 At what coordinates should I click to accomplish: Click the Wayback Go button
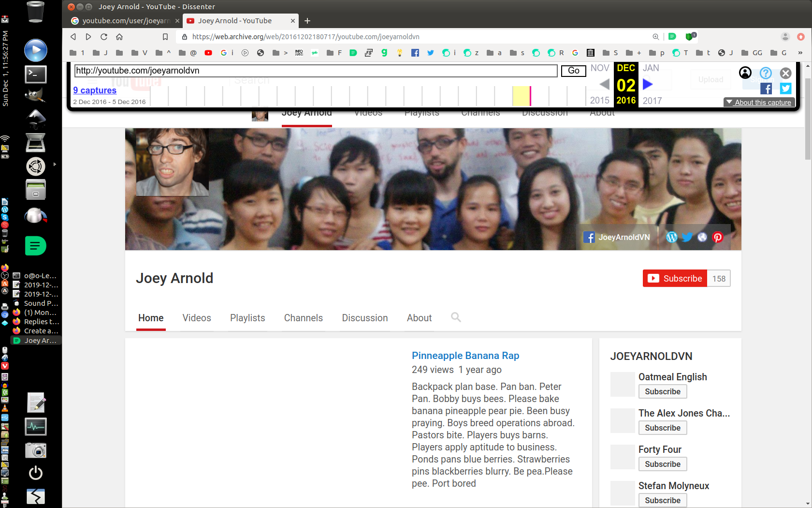[x=574, y=71]
